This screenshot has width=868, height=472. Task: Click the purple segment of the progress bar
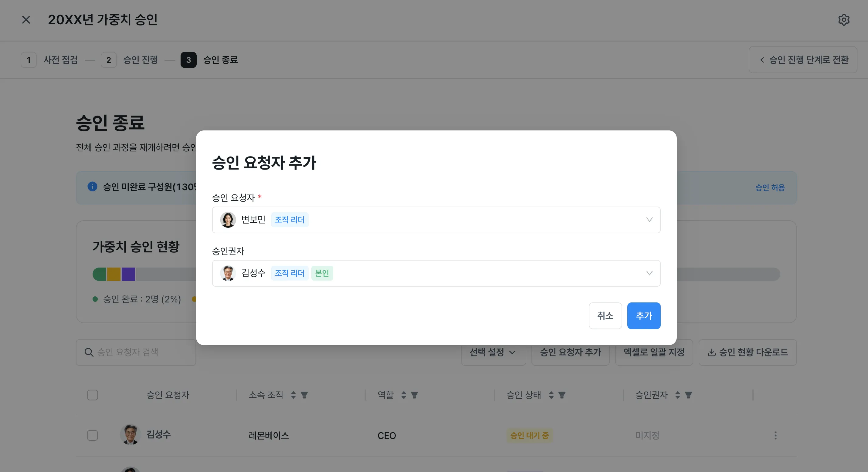pos(128,274)
